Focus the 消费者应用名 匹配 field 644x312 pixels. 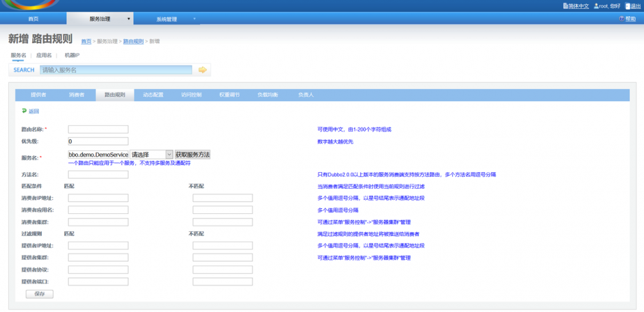(x=98, y=210)
